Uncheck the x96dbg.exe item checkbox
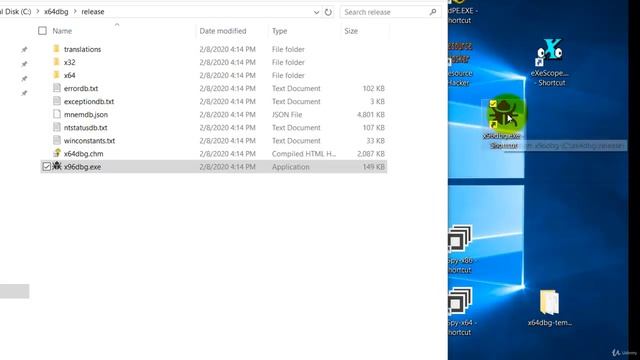 (47, 167)
